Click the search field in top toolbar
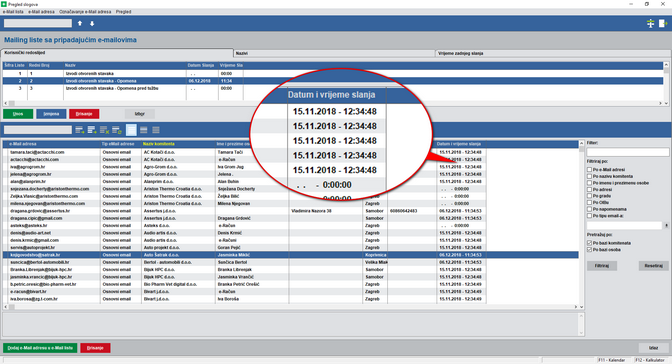The width and height of the screenshot is (672, 364). click(x=38, y=23)
